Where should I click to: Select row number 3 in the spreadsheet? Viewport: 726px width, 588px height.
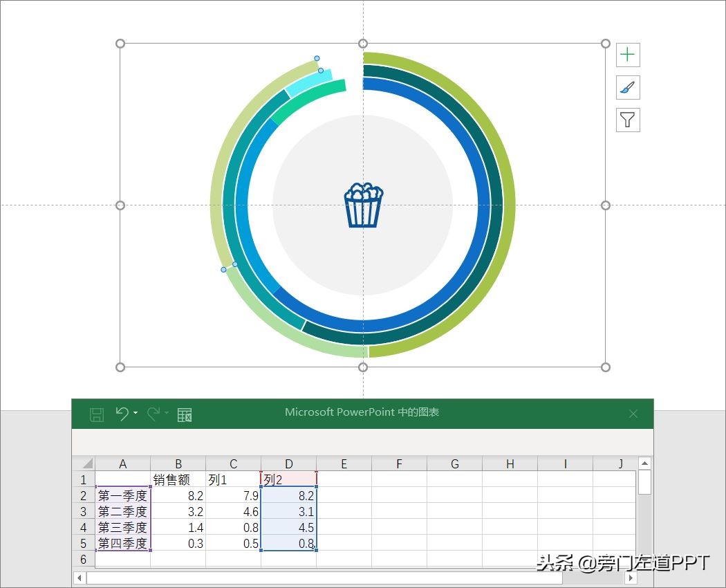coord(83,512)
